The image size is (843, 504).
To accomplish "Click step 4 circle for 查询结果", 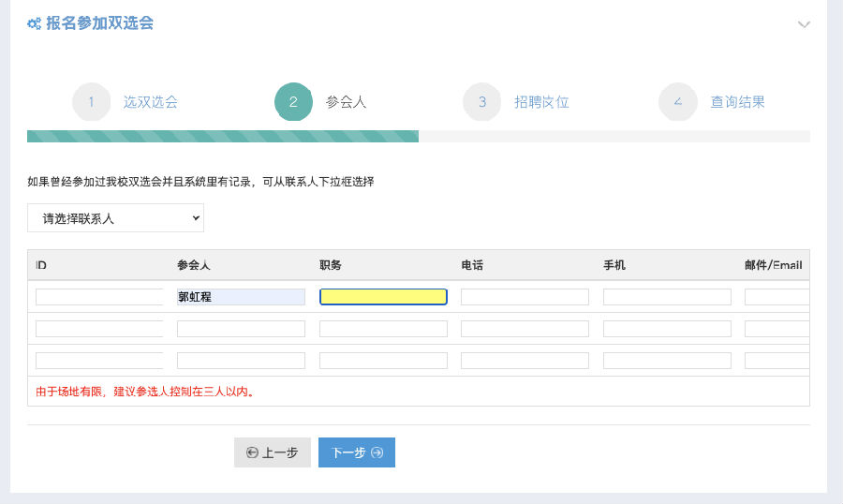I will pyautogui.click(x=678, y=102).
